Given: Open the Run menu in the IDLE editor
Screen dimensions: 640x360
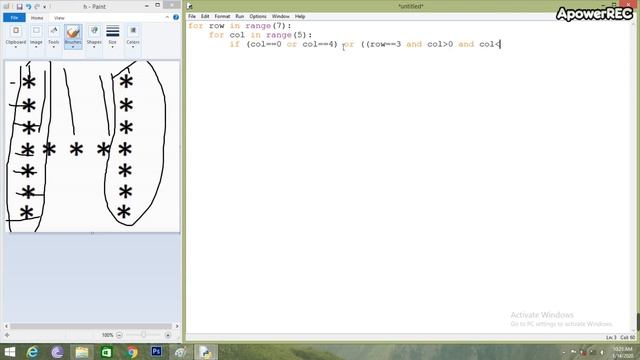Looking at the screenshot, I should 240,16.
